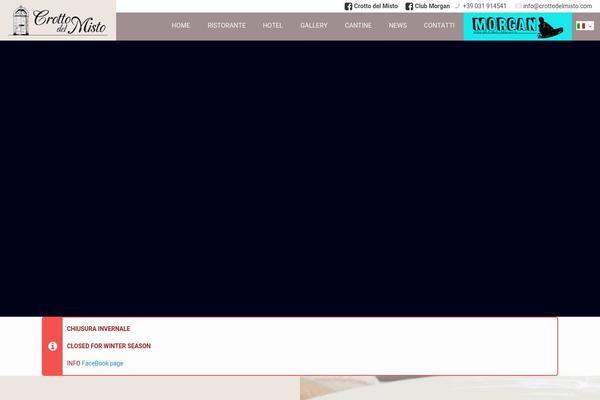The width and height of the screenshot is (600, 400).
Task: Click the dark hero banner area
Action: tap(300, 178)
